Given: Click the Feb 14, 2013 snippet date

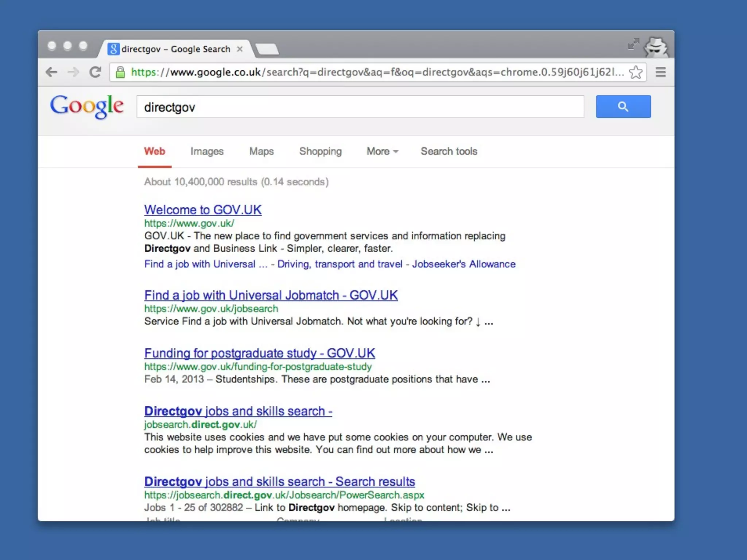Looking at the screenshot, I should point(174,379).
